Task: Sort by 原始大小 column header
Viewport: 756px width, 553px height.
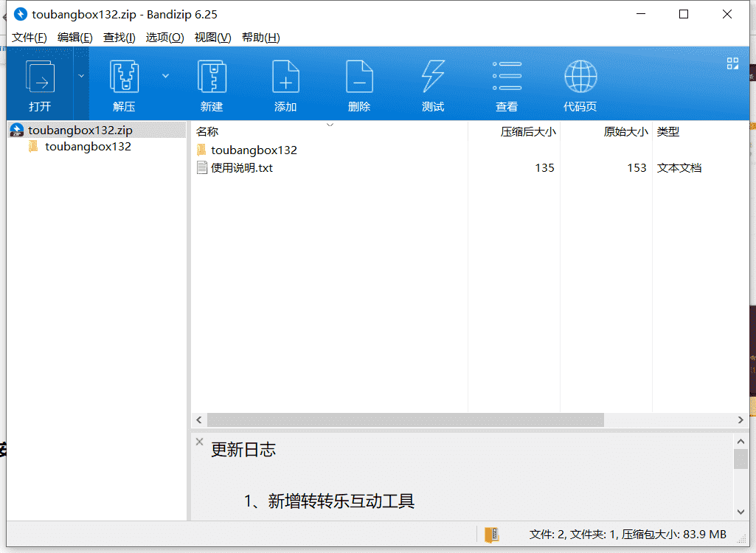Action: [x=626, y=132]
